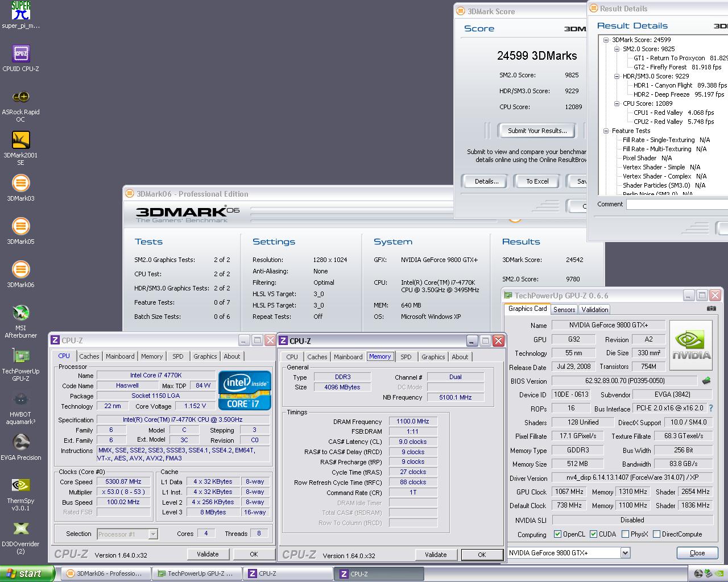Switch to the Sensors tab in GPU-Z

(x=564, y=310)
